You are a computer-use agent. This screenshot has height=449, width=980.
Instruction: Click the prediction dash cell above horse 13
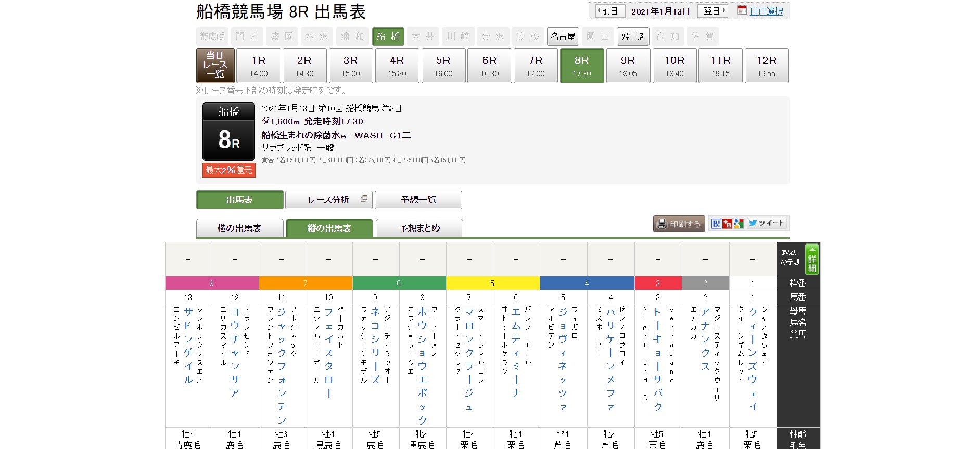188,259
